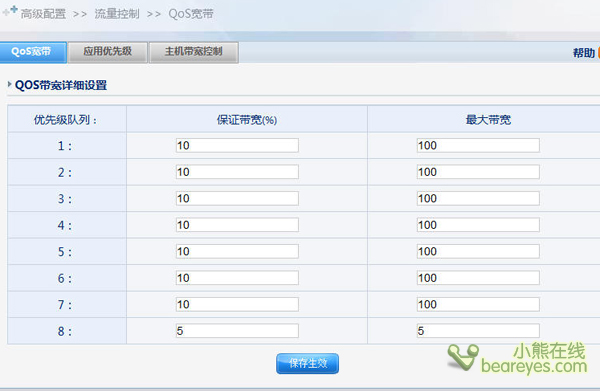Switch to the QoS宽带 tab

pyautogui.click(x=33, y=52)
